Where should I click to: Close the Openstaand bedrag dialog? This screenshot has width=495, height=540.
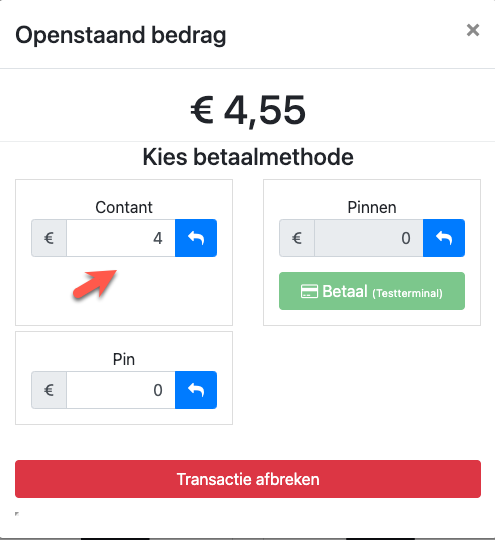(x=473, y=30)
